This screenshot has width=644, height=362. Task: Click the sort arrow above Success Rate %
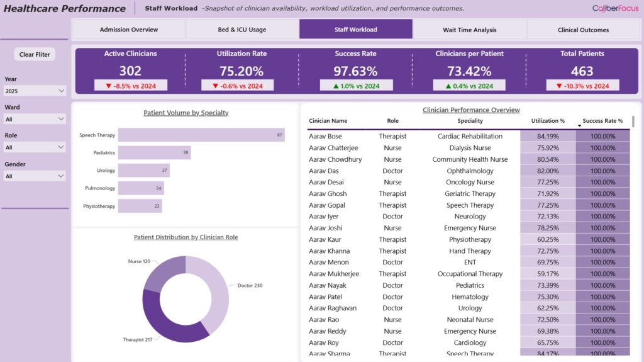579,126
